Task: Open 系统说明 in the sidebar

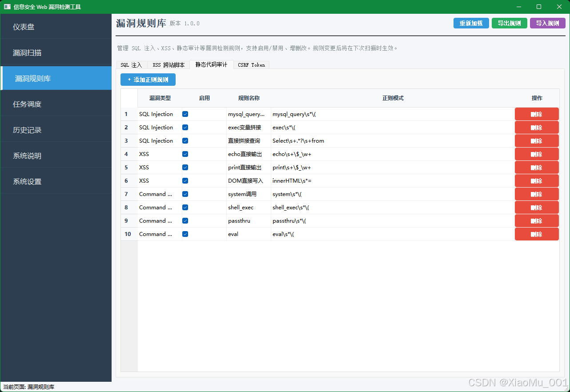Action: coord(56,156)
